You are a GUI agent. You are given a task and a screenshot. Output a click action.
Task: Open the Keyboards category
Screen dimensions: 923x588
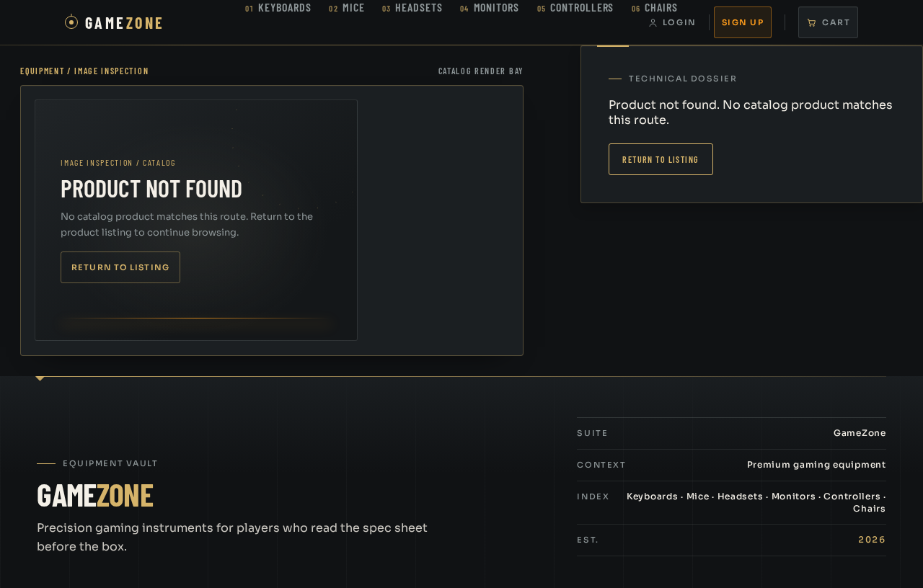click(278, 8)
